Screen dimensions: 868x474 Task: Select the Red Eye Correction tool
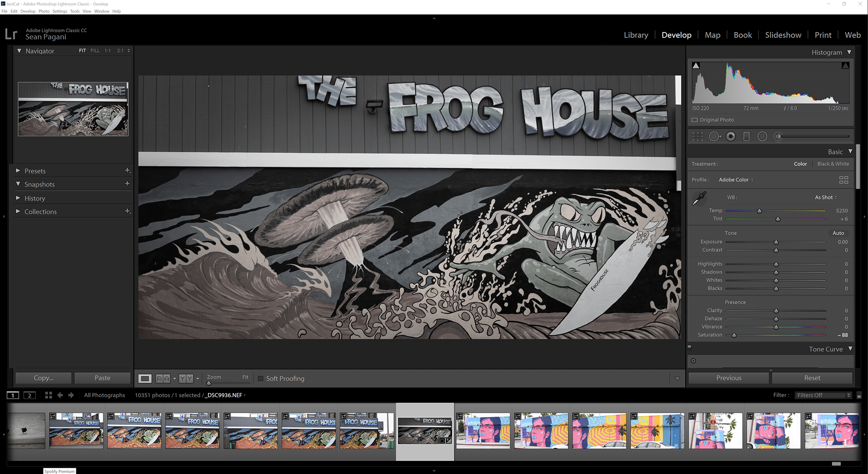pos(731,136)
